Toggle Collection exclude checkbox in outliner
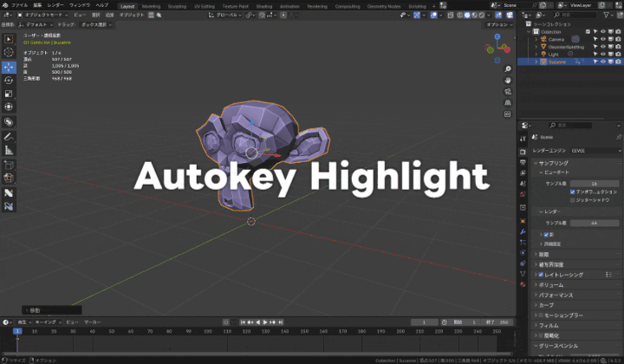Image resolution: width=624 pixels, height=364 pixels. (588, 31)
